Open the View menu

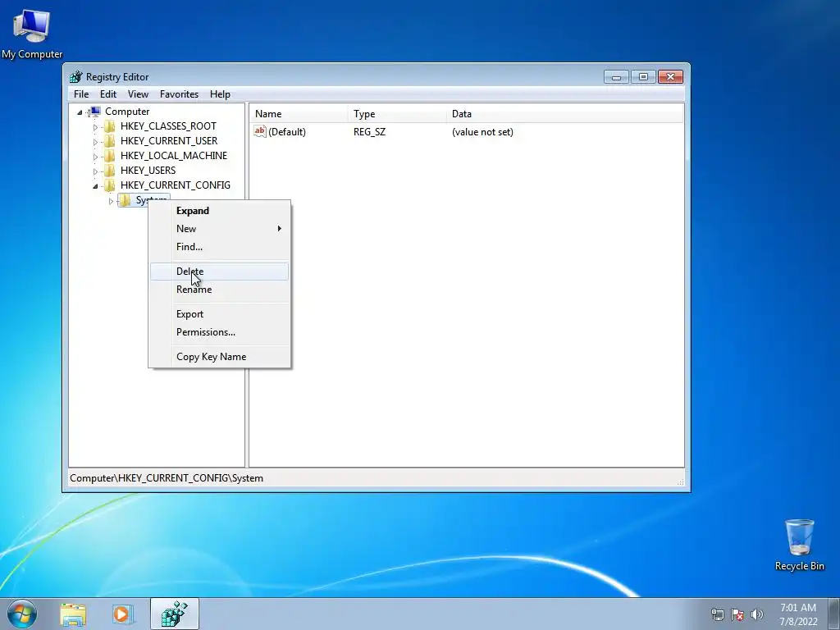tap(138, 94)
